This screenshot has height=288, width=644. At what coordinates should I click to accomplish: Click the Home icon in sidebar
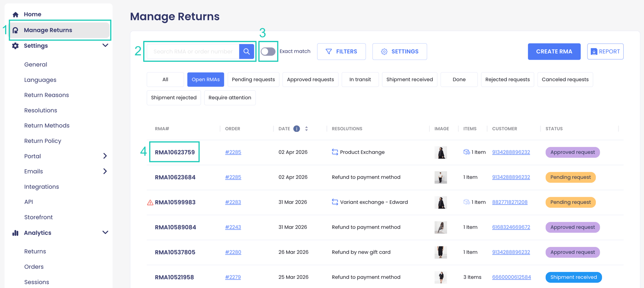tap(15, 15)
